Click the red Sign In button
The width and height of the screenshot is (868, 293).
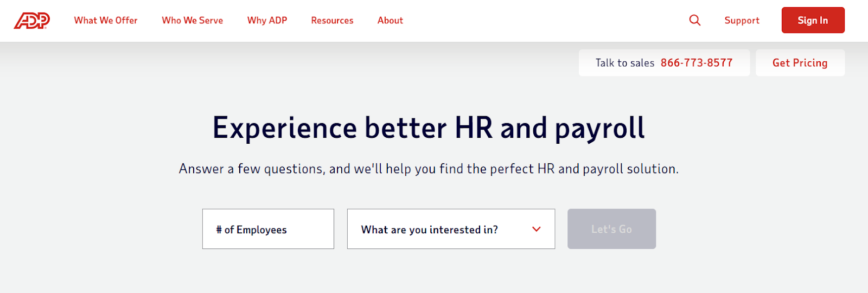point(813,20)
